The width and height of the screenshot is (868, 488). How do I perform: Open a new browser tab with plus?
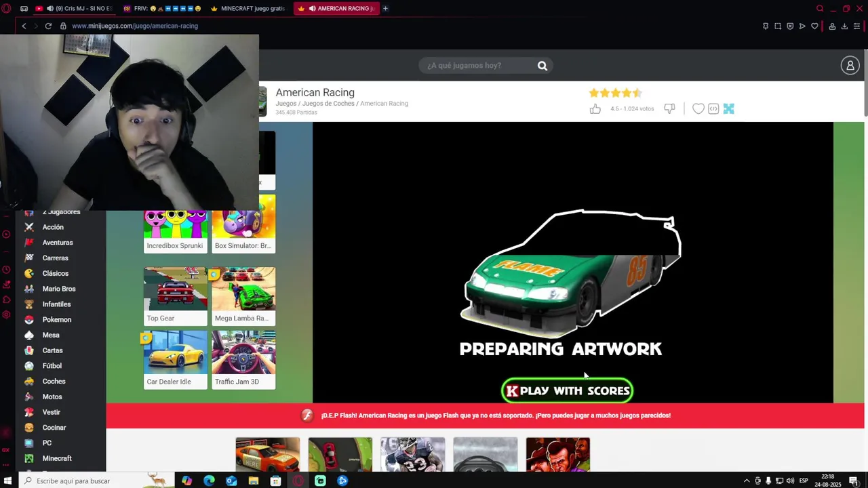click(385, 8)
